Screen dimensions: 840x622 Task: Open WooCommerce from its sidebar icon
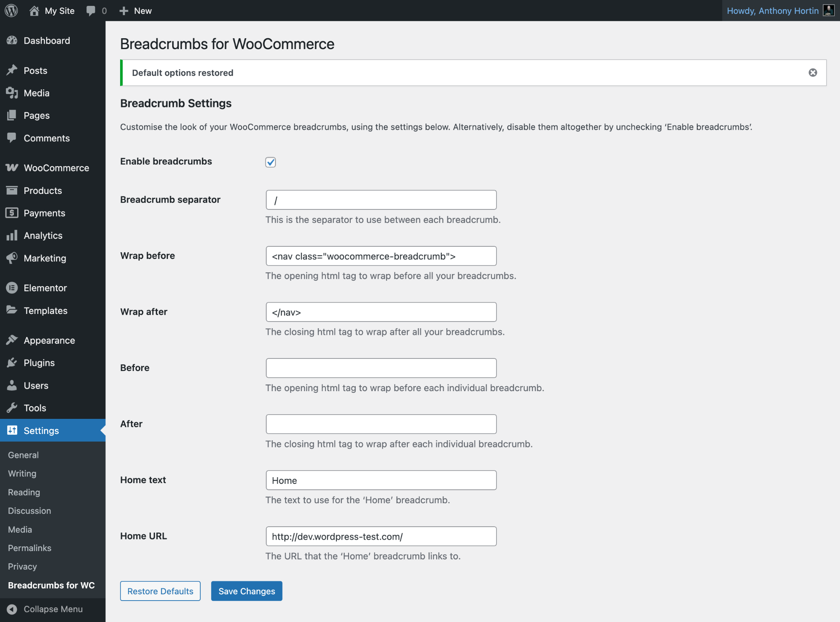12,167
